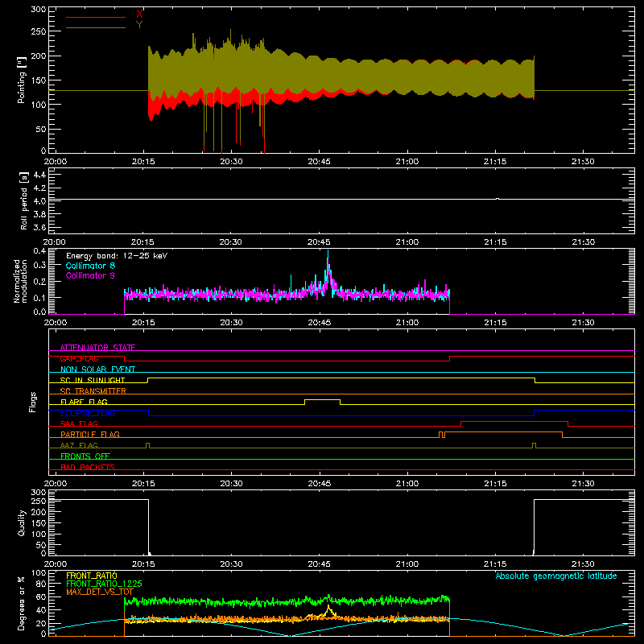Click the raised FLARE_FLAG step near 20:45
Viewport: 644px width, 644px height.
click(x=323, y=400)
